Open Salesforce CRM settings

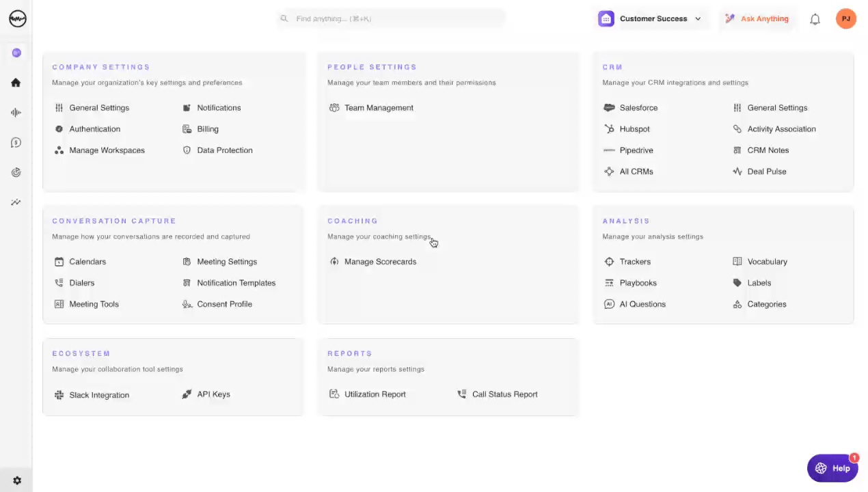click(x=638, y=108)
